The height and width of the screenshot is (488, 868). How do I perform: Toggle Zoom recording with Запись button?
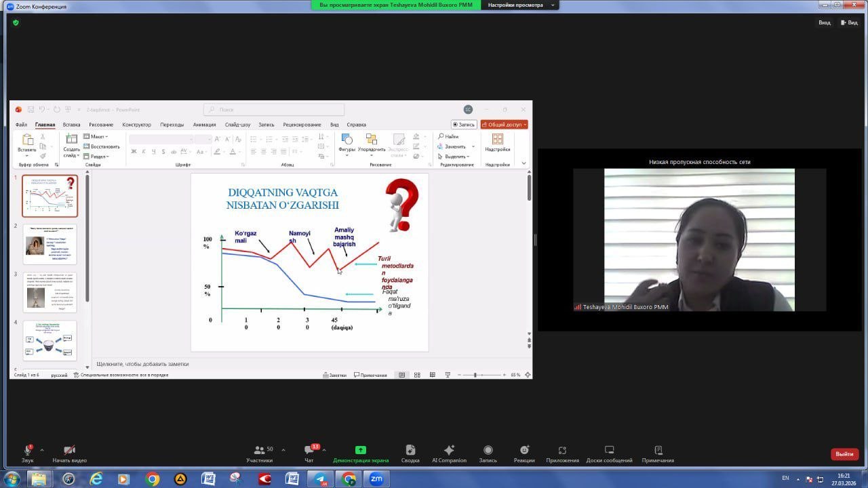[x=488, y=451]
